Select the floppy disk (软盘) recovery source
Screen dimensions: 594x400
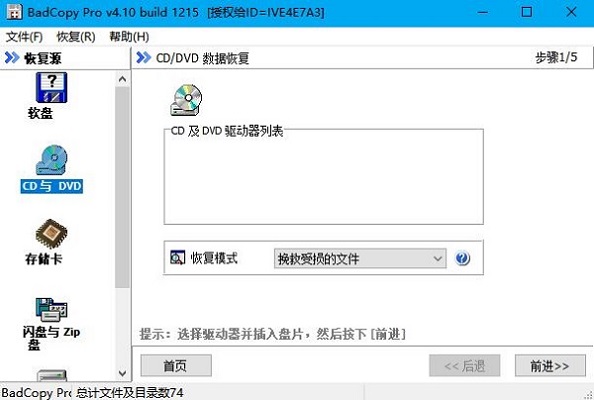point(51,88)
